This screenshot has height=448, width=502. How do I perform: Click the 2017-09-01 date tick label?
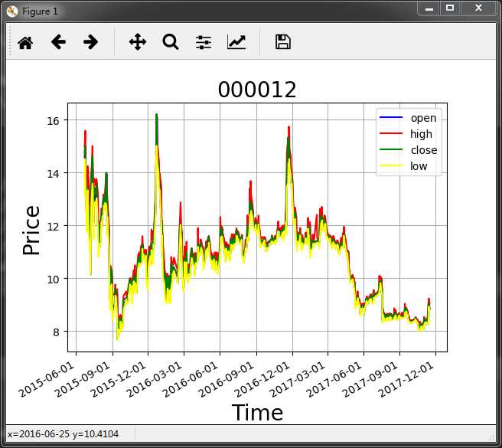click(x=370, y=381)
